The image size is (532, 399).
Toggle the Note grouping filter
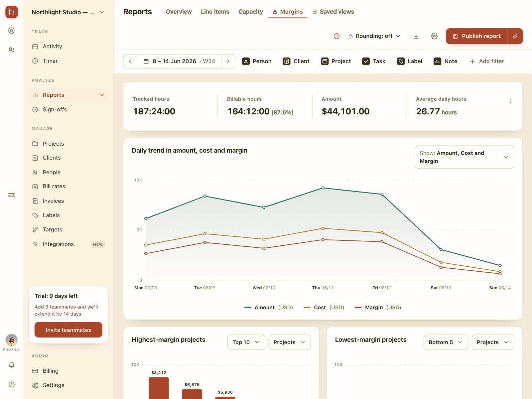[446, 62]
